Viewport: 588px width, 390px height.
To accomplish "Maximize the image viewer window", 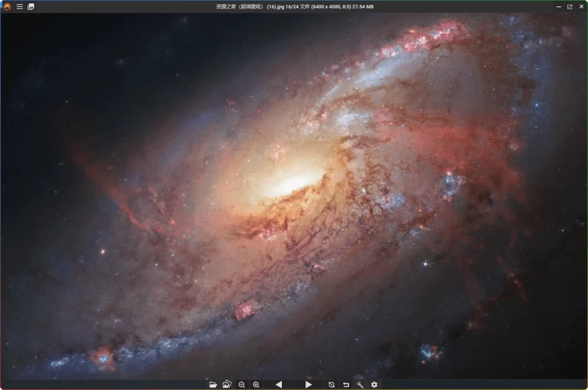I will click(570, 6).
